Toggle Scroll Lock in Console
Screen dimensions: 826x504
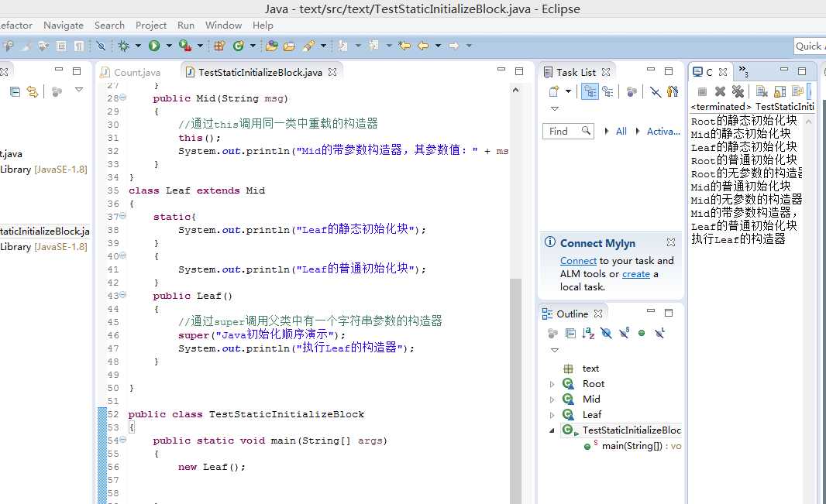pos(780,91)
